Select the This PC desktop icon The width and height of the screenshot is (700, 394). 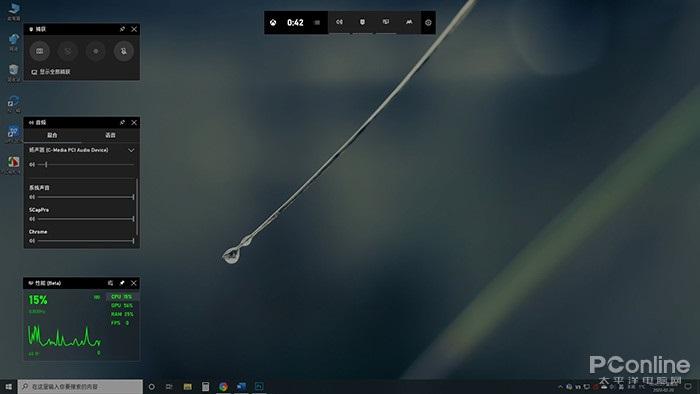pyautogui.click(x=14, y=12)
